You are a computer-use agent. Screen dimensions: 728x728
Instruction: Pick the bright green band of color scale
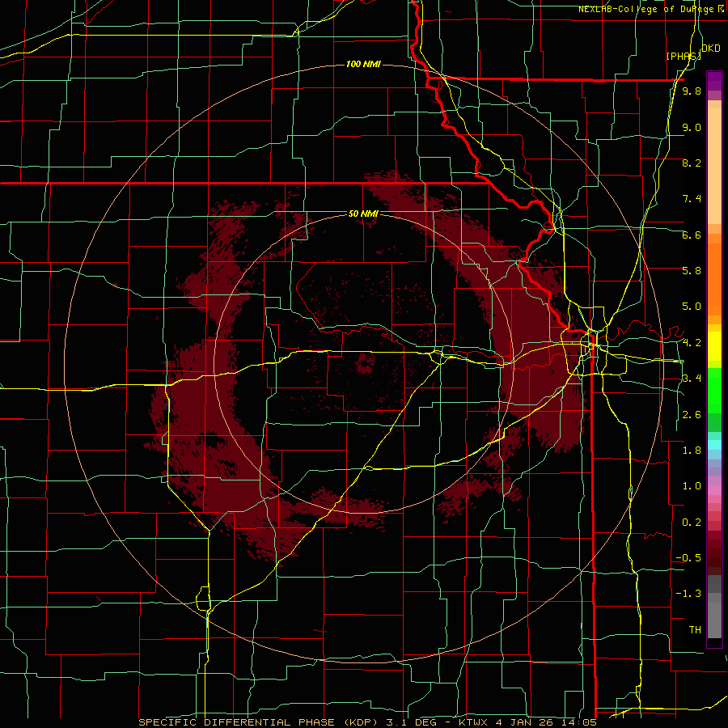click(x=714, y=390)
